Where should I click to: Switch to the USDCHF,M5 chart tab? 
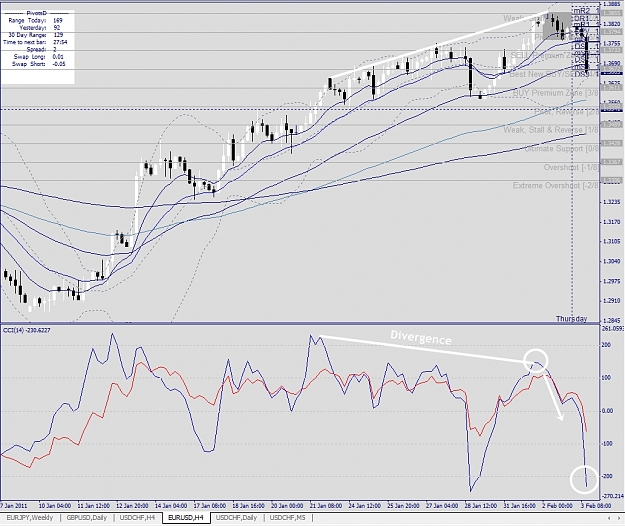(287, 518)
